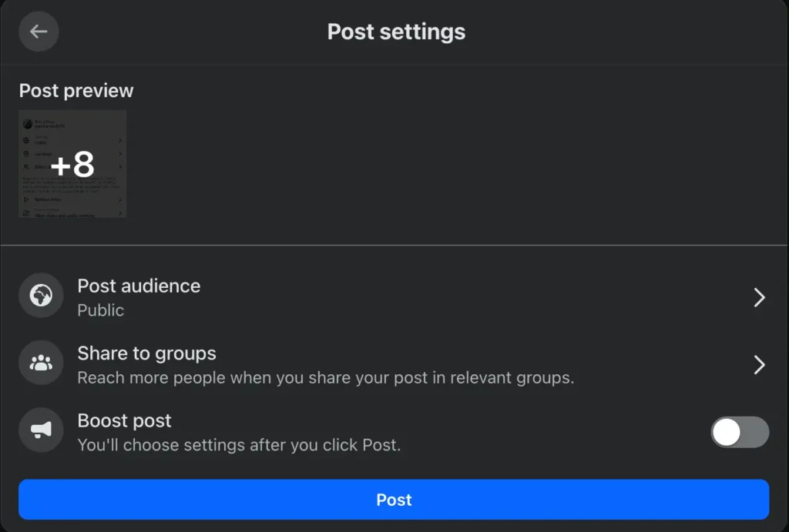
Task: Click the megaphone icon for Boost post
Action: click(41, 430)
